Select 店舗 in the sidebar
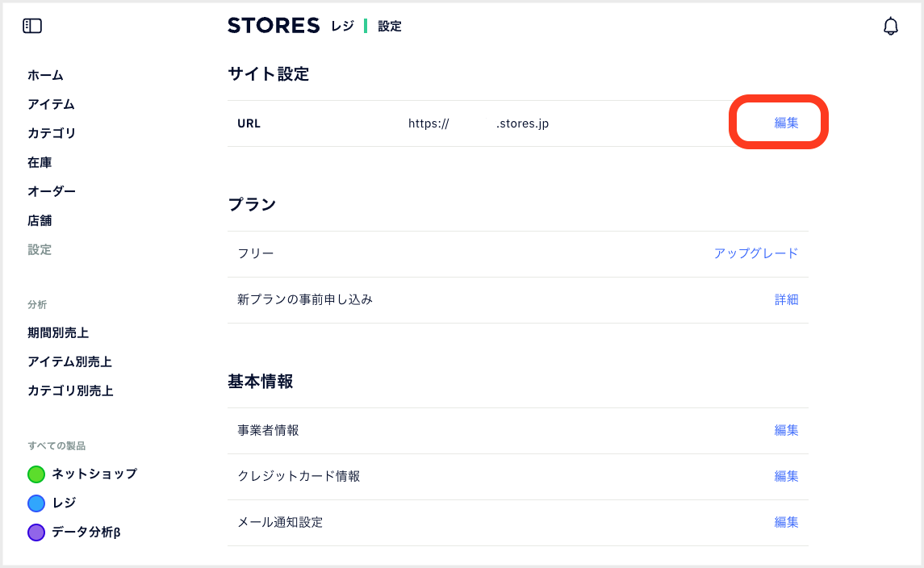Screen dimensions: 924x568 (x=40, y=220)
